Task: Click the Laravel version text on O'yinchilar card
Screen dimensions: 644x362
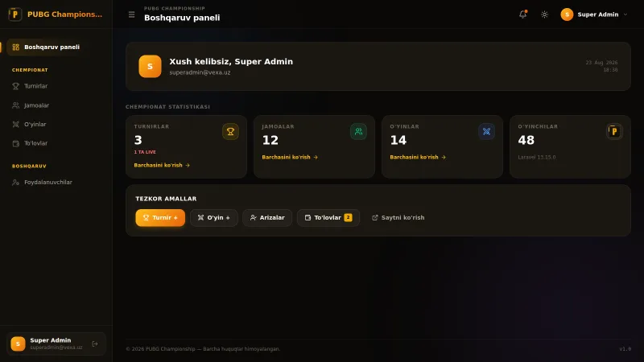Action: click(x=536, y=157)
